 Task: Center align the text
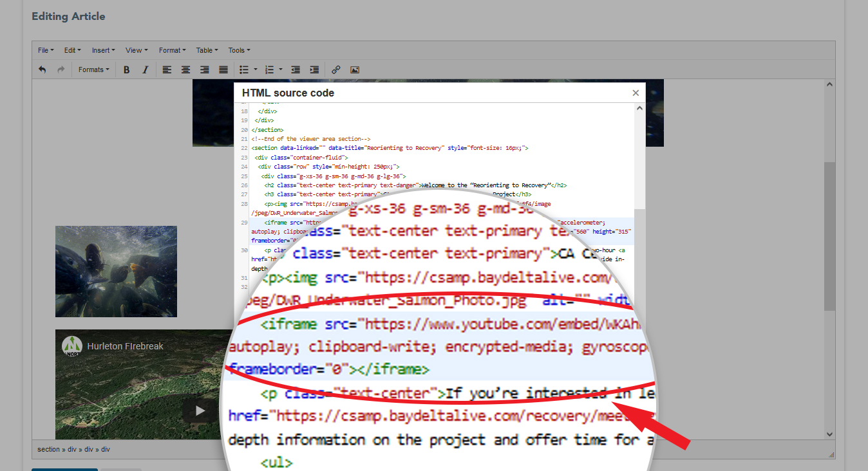(185, 69)
